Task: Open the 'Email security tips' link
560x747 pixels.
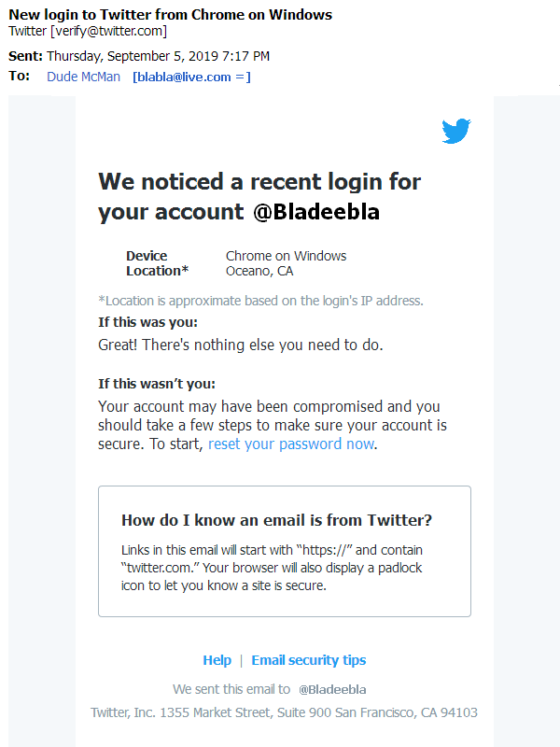Action: pyautogui.click(x=308, y=660)
